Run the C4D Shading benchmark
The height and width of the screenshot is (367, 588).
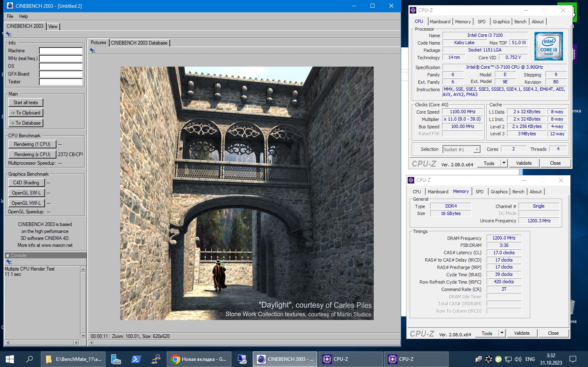pyautogui.click(x=26, y=183)
